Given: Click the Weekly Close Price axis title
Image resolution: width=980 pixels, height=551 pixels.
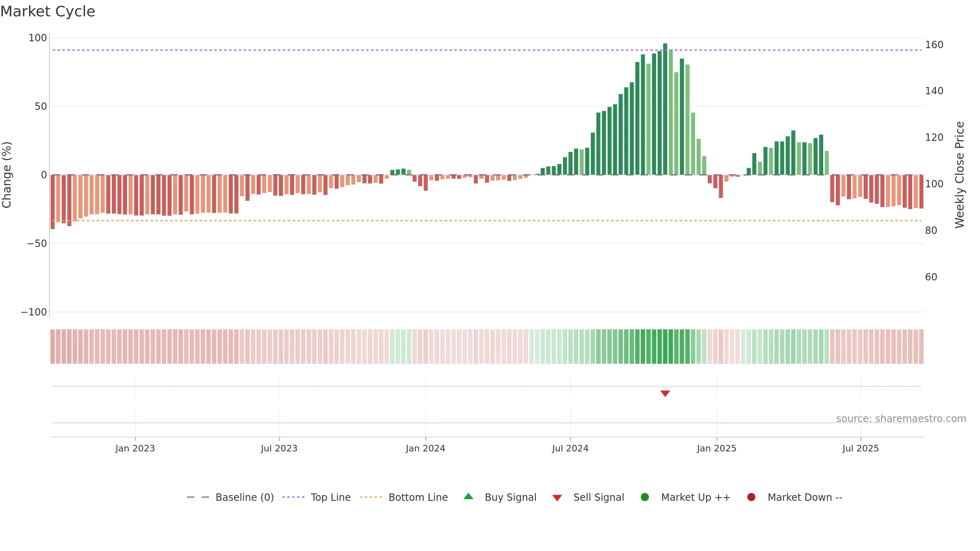Looking at the screenshot, I should pos(960,175).
